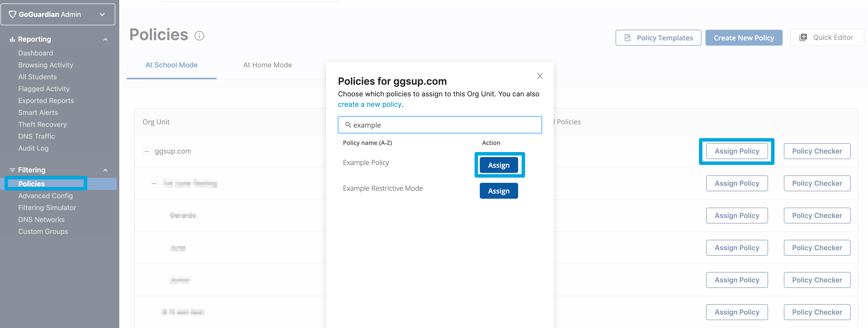Screen dimensions: 868x328
Task: Click Create New Policy
Action: (x=744, y=37)
